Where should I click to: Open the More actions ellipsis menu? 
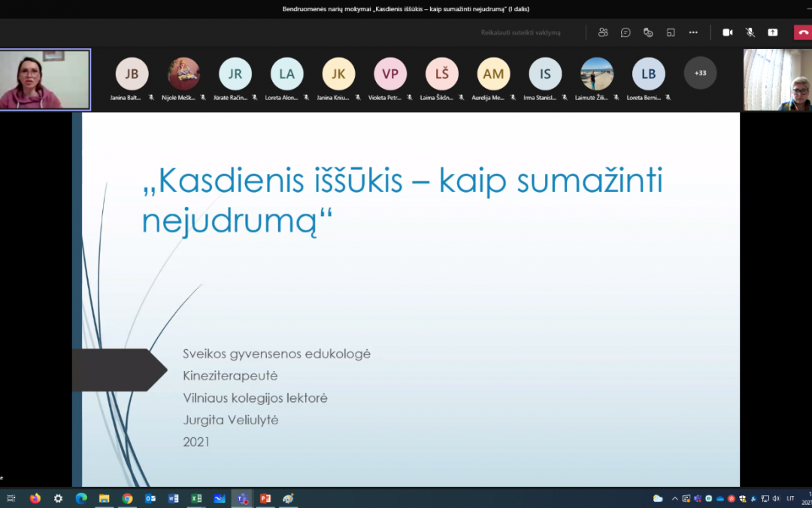693,32
